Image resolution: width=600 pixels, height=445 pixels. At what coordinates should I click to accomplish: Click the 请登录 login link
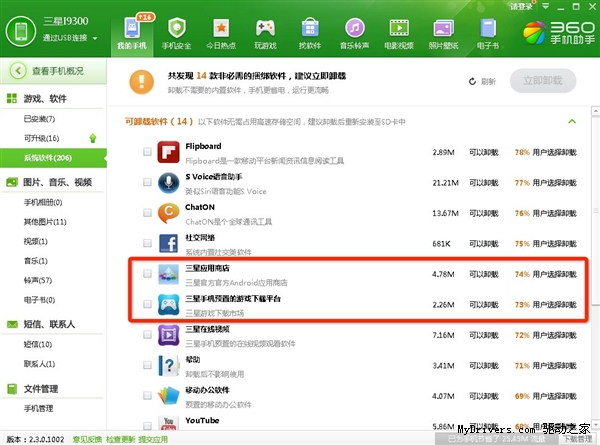point(521,7)
